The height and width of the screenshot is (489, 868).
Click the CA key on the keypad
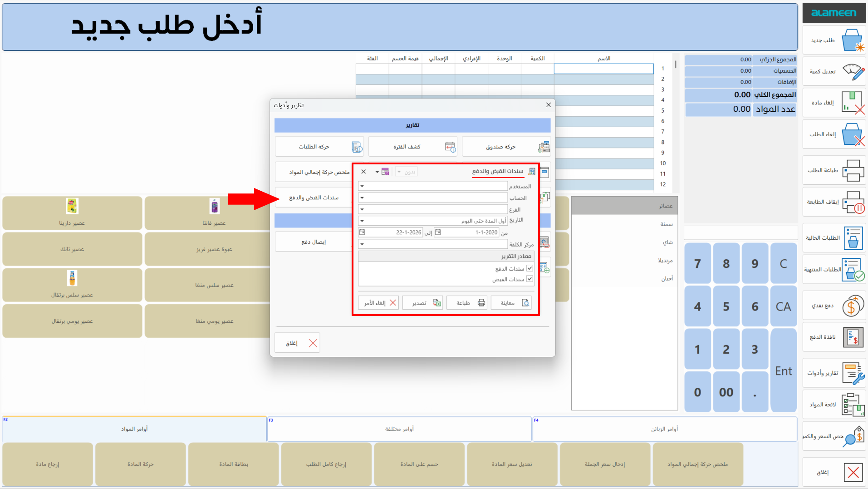coord(784,306)
